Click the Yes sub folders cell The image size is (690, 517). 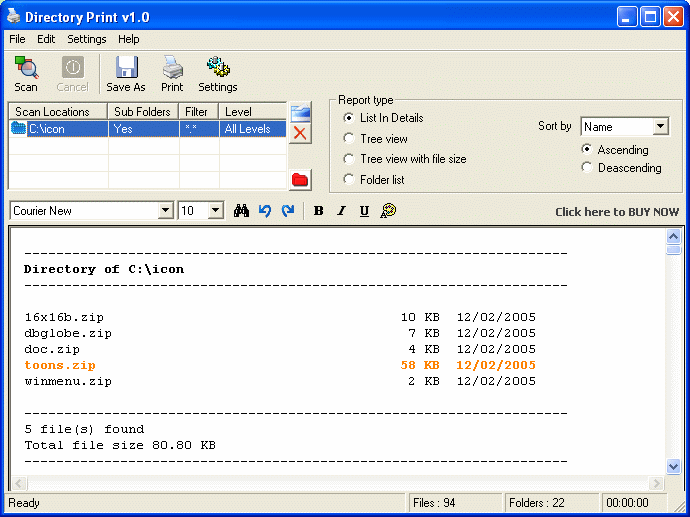(143, 128)
